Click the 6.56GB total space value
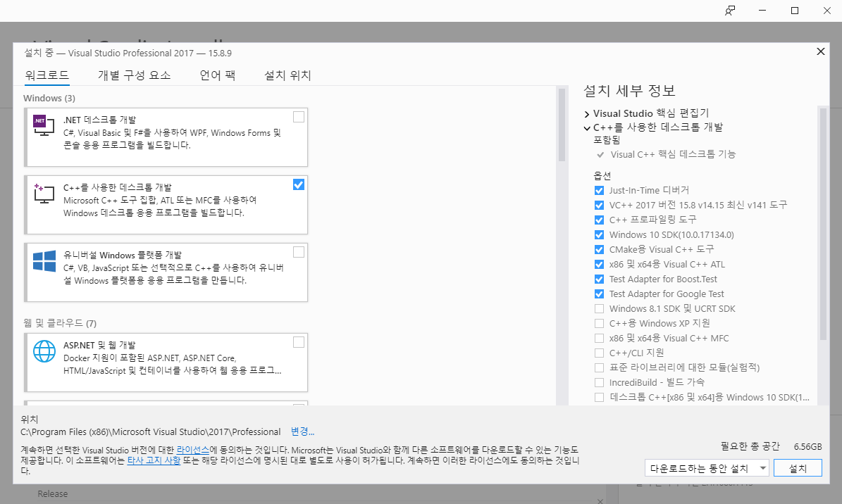Viewport: 842px width, 504px height. tap(807, 446)
